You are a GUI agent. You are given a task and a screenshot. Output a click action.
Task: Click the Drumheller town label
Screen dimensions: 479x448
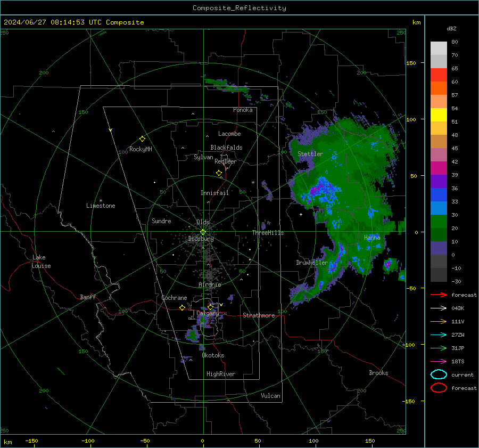[x=312, y=263]
